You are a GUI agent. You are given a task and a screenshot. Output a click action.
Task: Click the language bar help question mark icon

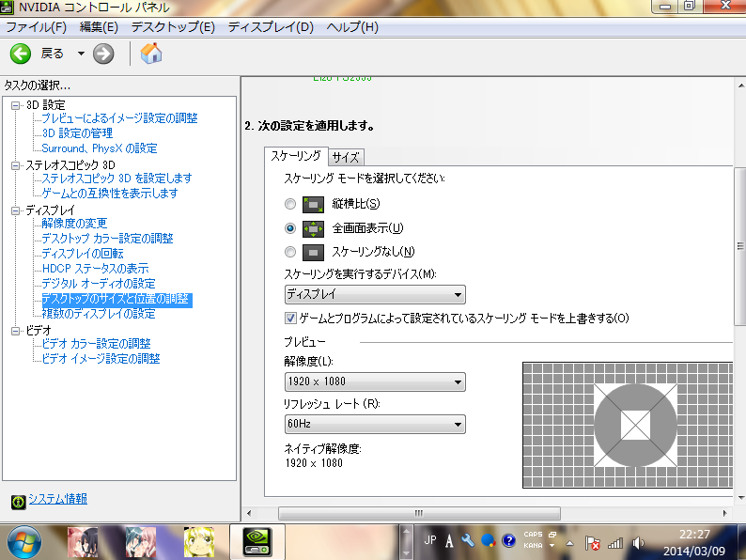pyautogui.click(x=508, y=542)
